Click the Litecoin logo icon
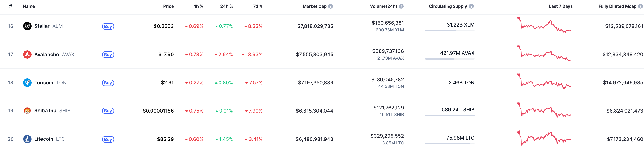 (27, 139)
